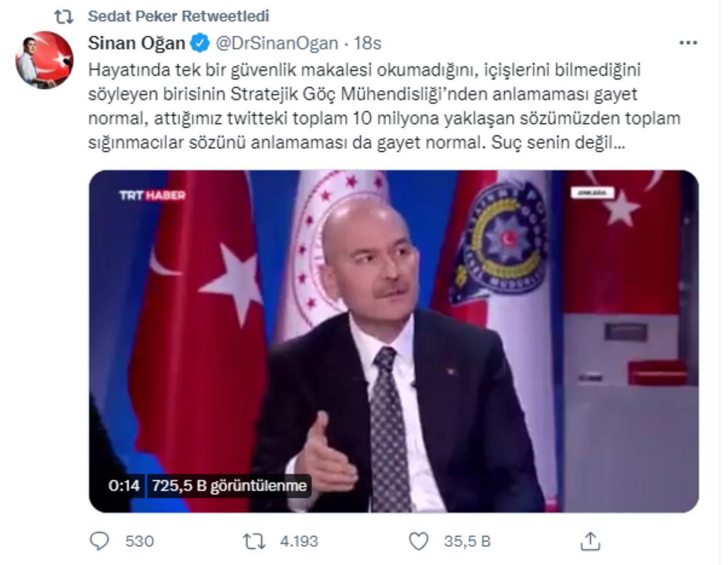Click the 35,5 B likes count
Screen dimensions: 728x565
[x=467, y=541]
